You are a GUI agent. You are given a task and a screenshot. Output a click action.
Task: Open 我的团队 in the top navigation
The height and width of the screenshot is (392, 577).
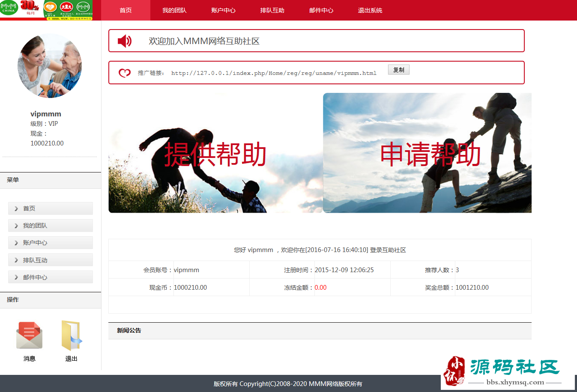(174, 10)
